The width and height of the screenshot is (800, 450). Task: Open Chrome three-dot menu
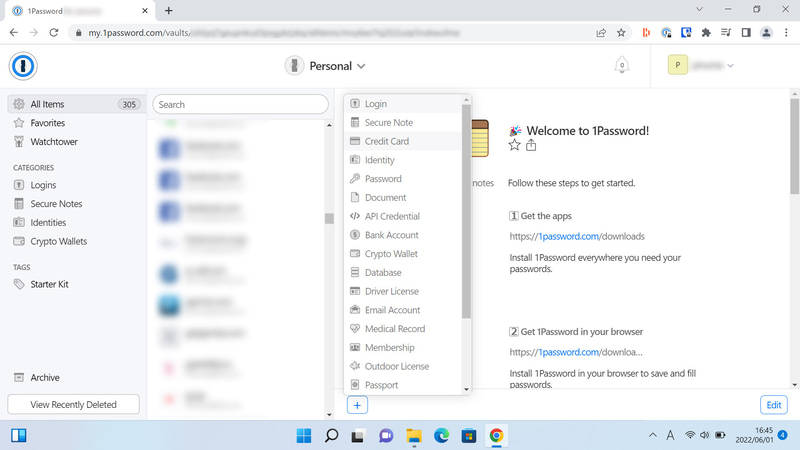click(x=786, y=33)
